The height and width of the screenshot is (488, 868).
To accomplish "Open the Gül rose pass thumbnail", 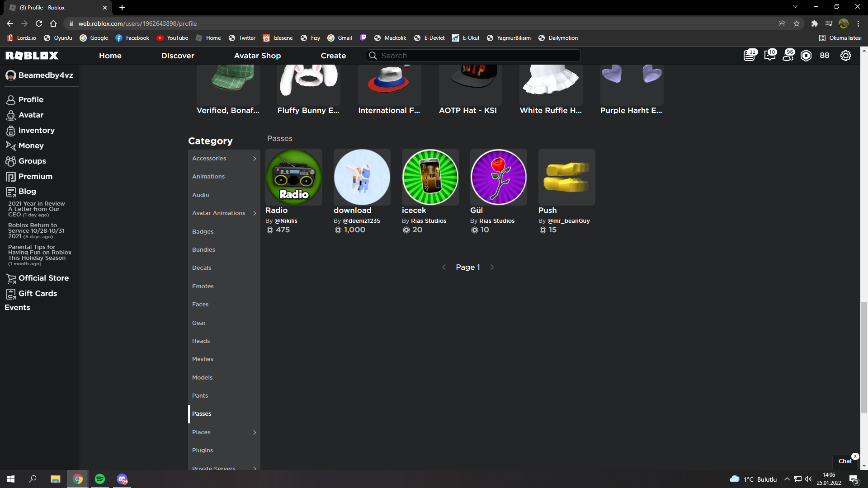I will (x=499, y=177).
